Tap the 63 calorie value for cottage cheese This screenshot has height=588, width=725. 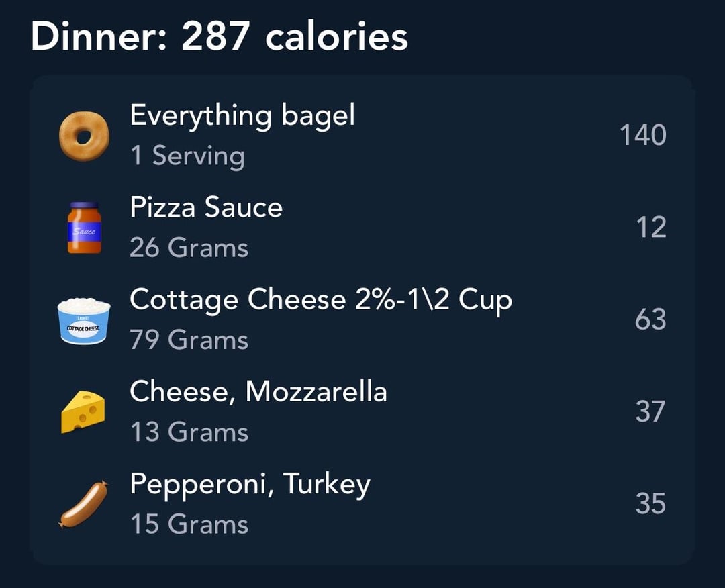coord(650,320)
